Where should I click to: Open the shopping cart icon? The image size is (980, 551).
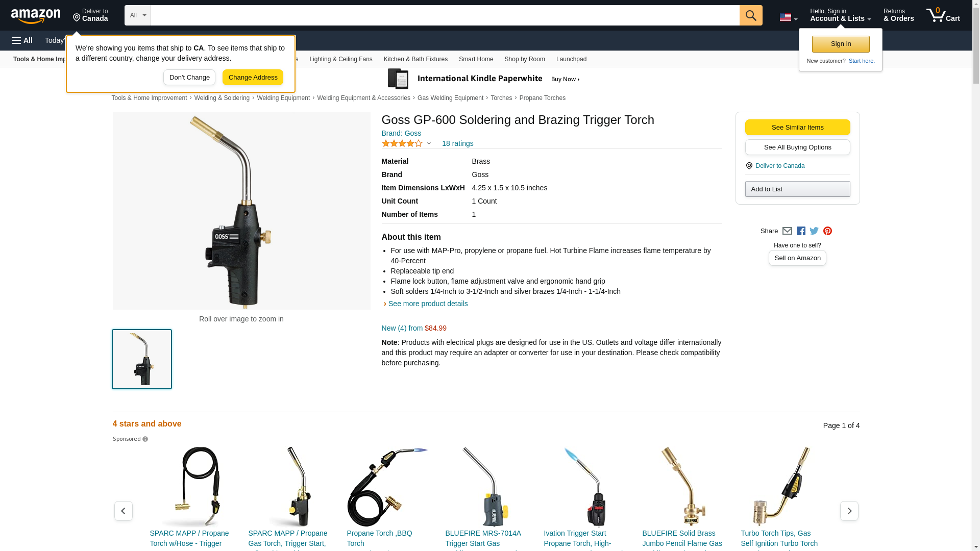(943, 15)
